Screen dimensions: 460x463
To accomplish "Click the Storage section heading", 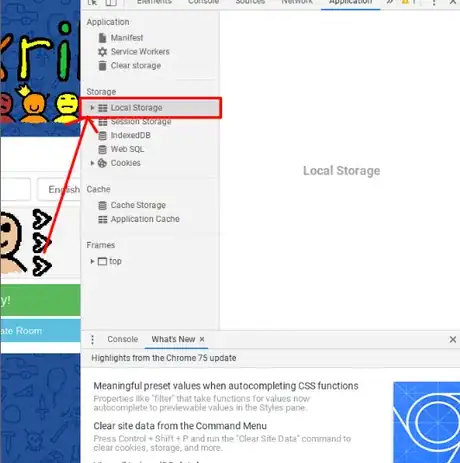I will click(101, 92).
